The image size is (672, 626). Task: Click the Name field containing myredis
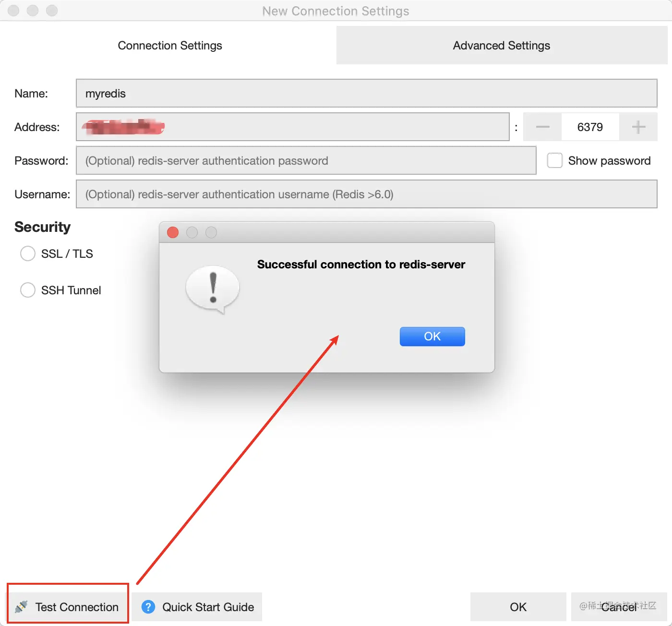click(x=367, y=93)
